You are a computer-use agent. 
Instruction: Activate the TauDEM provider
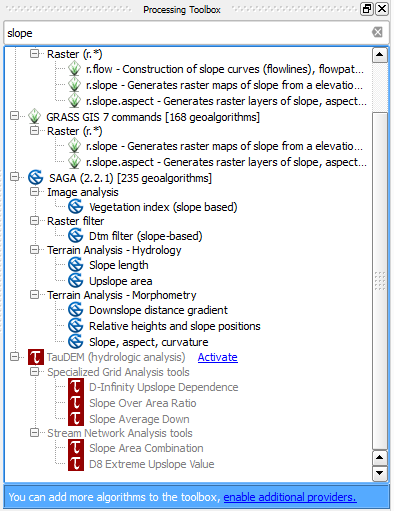217,357
